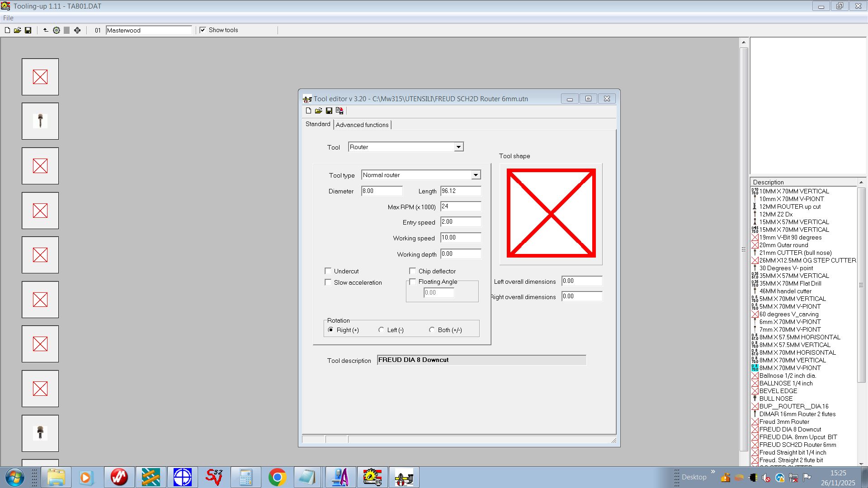The width and height of the screenshot is (868, 488).
Task: Click the crosshair target icon in main toolbar
Action: click(77, 30)
